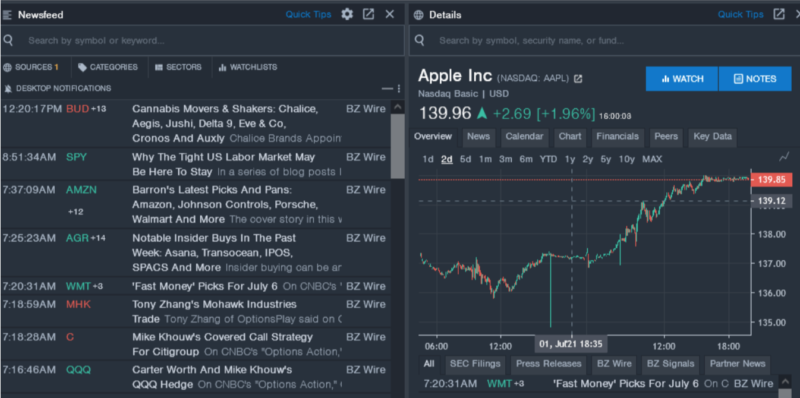Expand the Sources filter

(x=31, y=67)
